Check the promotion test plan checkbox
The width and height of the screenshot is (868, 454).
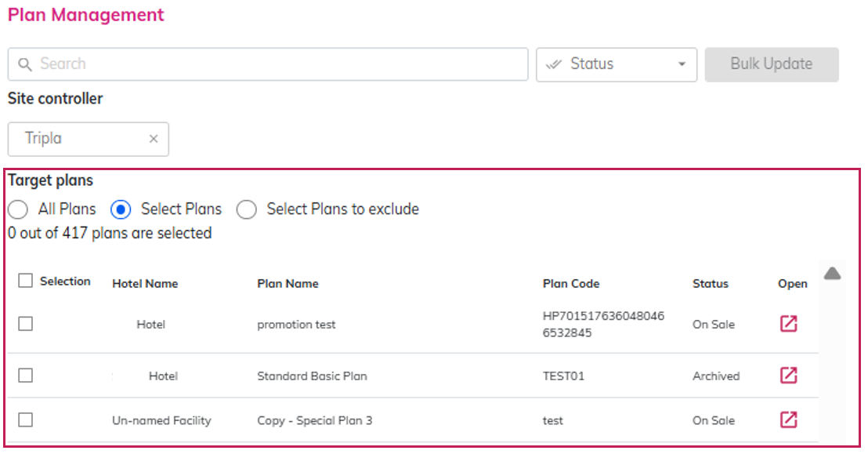point(26,323)
